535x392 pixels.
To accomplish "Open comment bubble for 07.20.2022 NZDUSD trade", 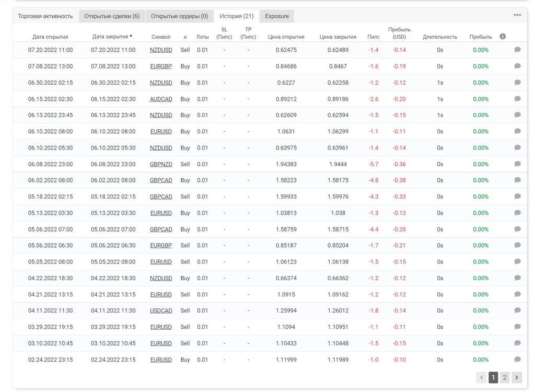I will pyautogui.click(x=517, y=50).
